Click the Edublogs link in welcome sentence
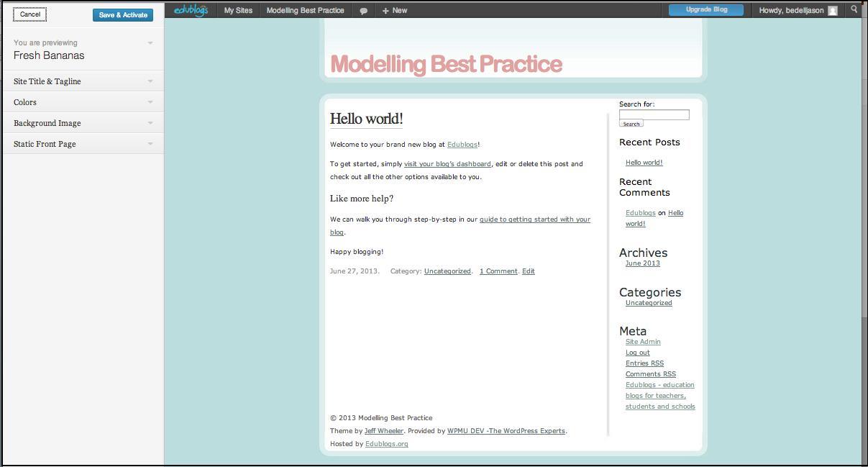 tap(462, 145)
